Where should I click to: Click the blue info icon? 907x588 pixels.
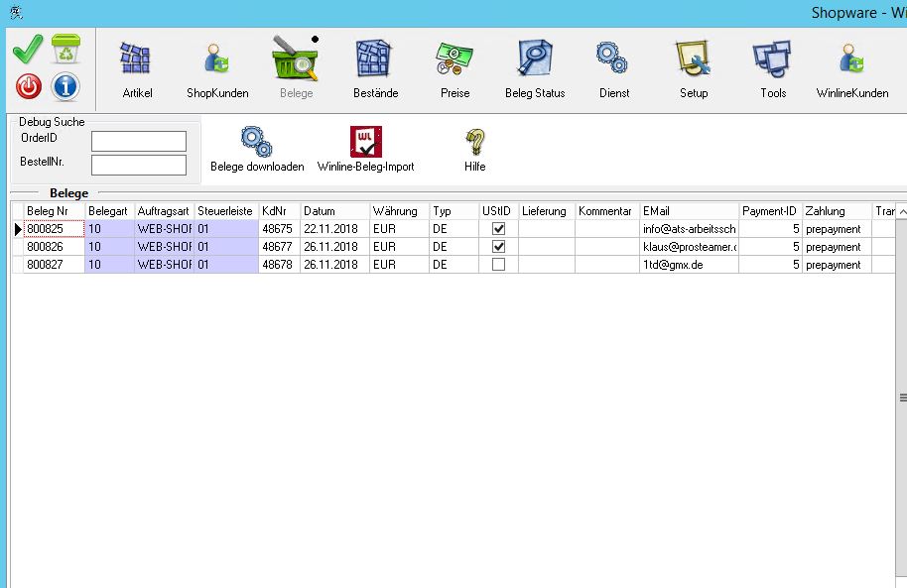click(x=65, y=86)
